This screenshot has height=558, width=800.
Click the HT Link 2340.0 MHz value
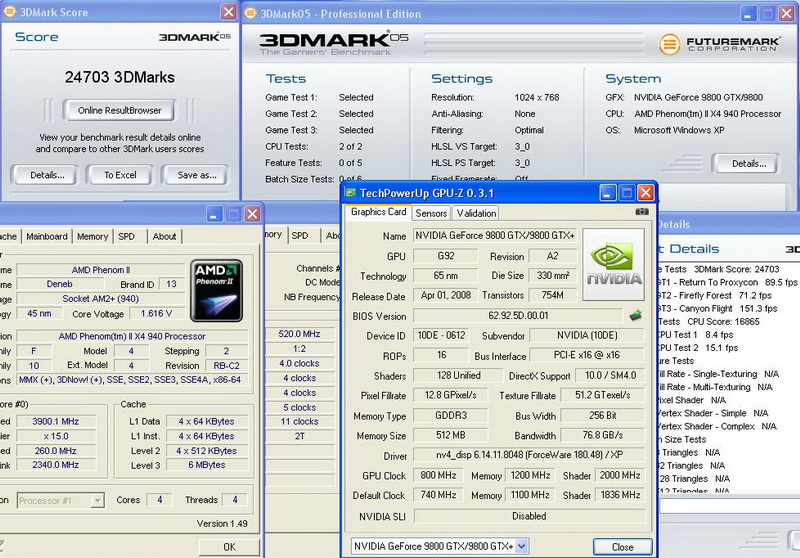[56, 465]
